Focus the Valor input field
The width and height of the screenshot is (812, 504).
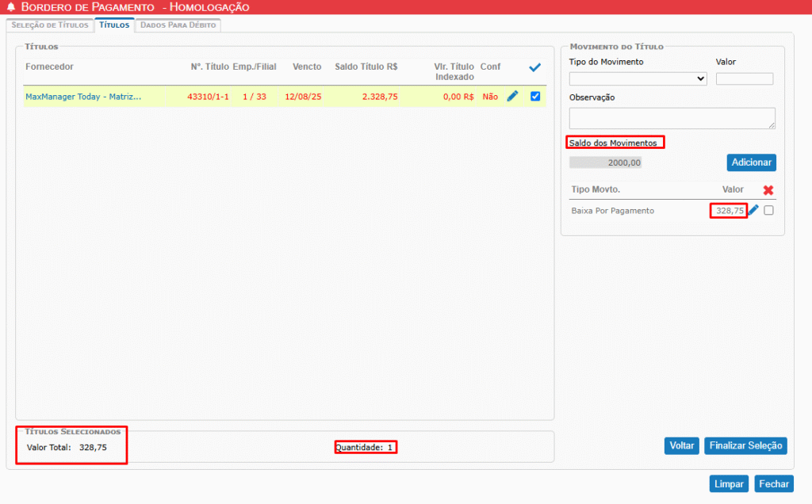click(744, 78)
